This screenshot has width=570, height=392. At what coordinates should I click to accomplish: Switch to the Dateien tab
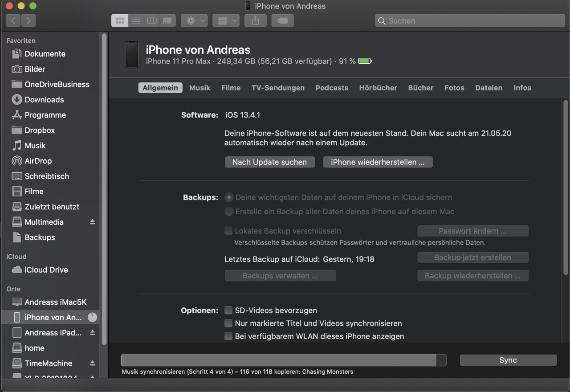[489, 88]
